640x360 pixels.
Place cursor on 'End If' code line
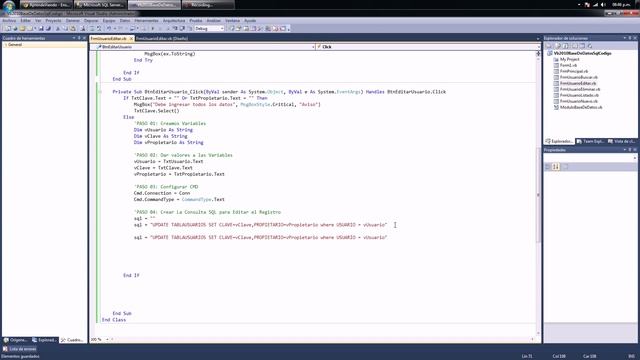131,276
